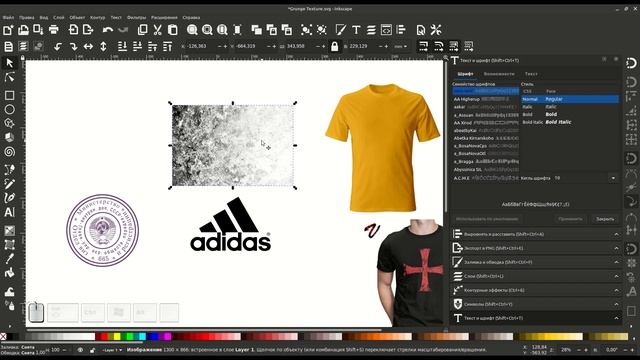Image resolution: width=640 pixels, height=360 pixels.
Task: Click the Export icon
Action: coord(88,30)
